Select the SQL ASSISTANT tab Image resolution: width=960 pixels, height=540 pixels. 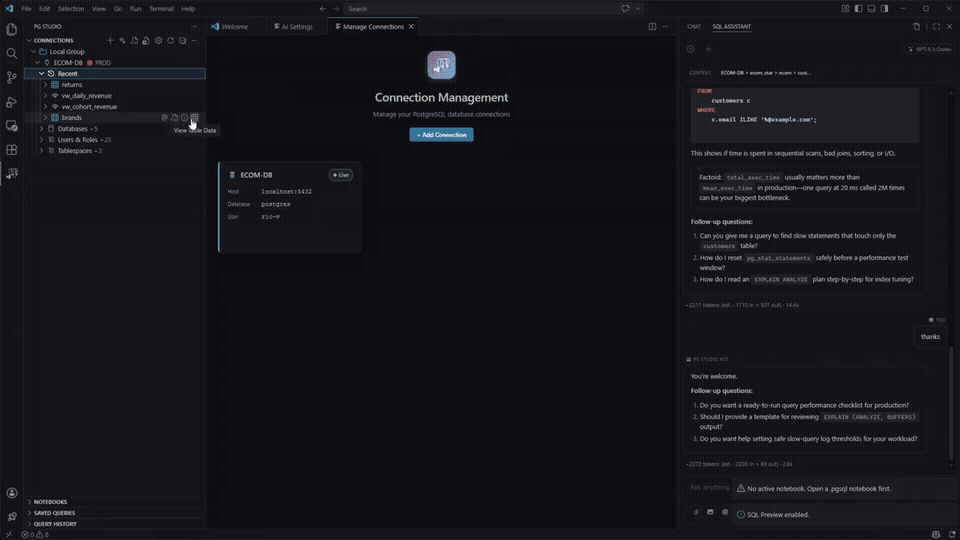[732, 26]
